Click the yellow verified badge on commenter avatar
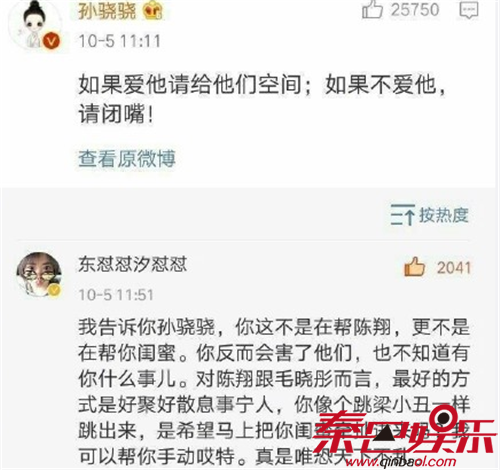 coord(55,290)
